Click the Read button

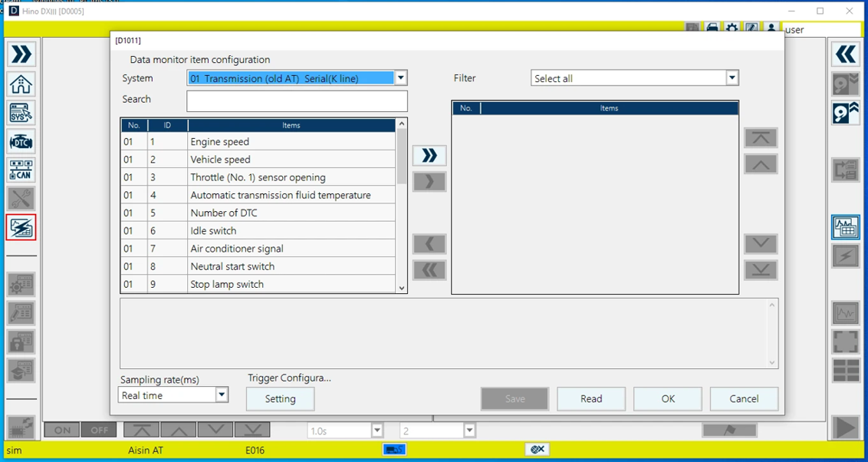[591, 399]
